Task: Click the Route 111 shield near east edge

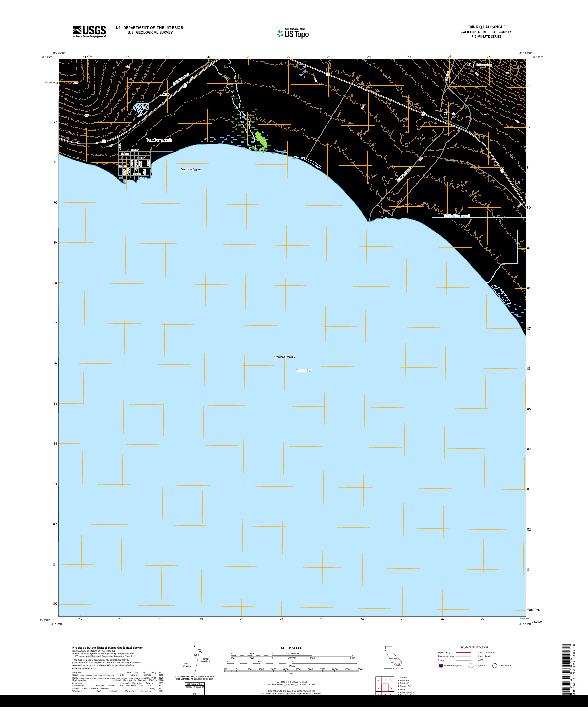Action: 502,170
